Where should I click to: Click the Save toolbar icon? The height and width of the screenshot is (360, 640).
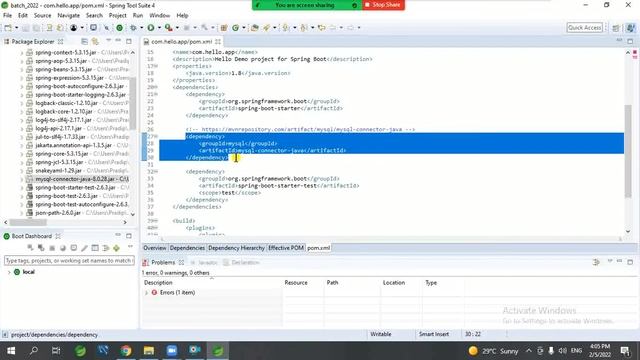26,28
